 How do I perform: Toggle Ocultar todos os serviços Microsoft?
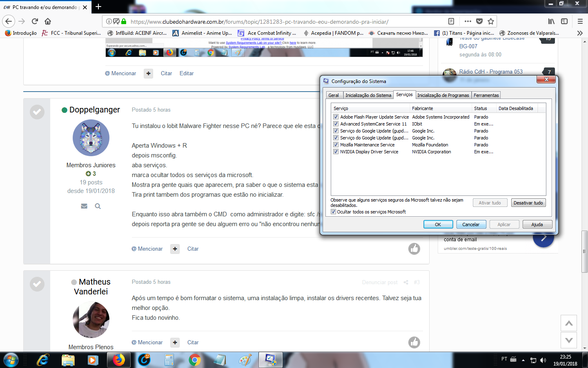click(x=333, y=212)
